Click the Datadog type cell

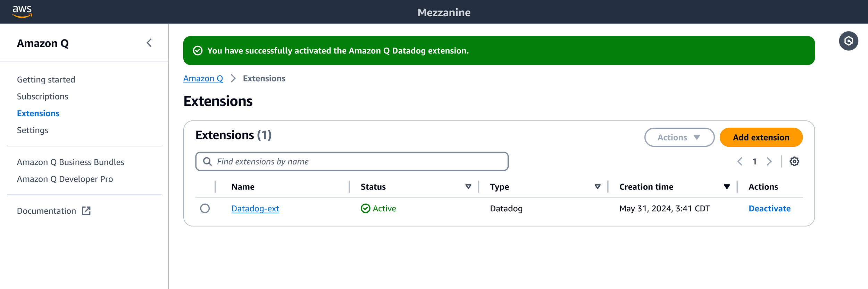click(506, 209)
